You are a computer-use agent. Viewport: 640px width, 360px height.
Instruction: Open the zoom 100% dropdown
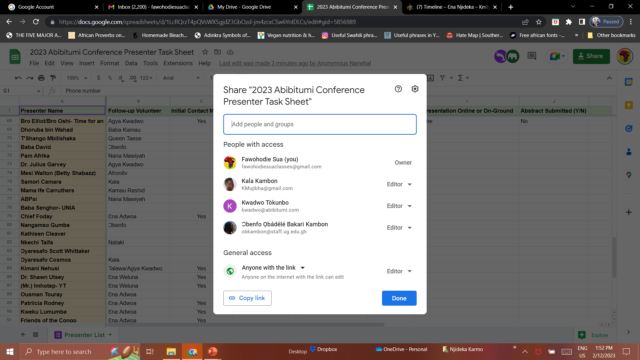tap(77, 78)
